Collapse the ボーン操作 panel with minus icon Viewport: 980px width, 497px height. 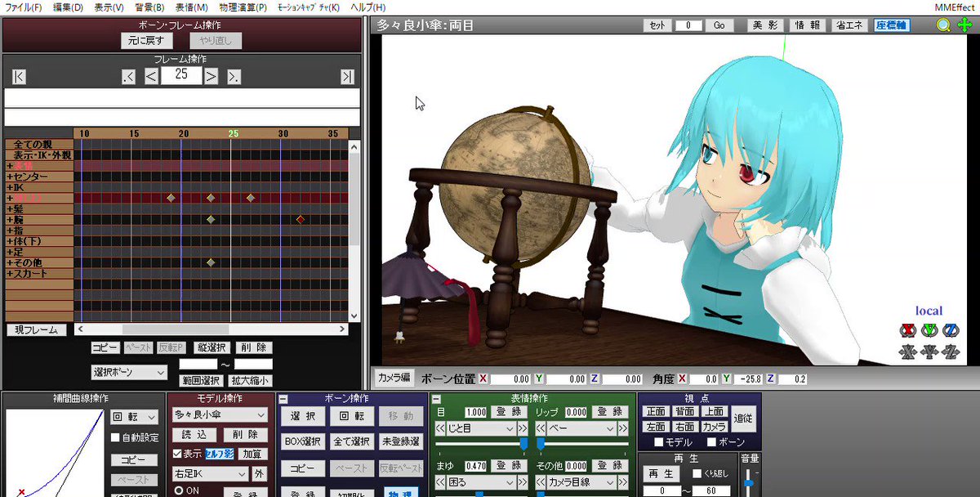click(283, 399)
